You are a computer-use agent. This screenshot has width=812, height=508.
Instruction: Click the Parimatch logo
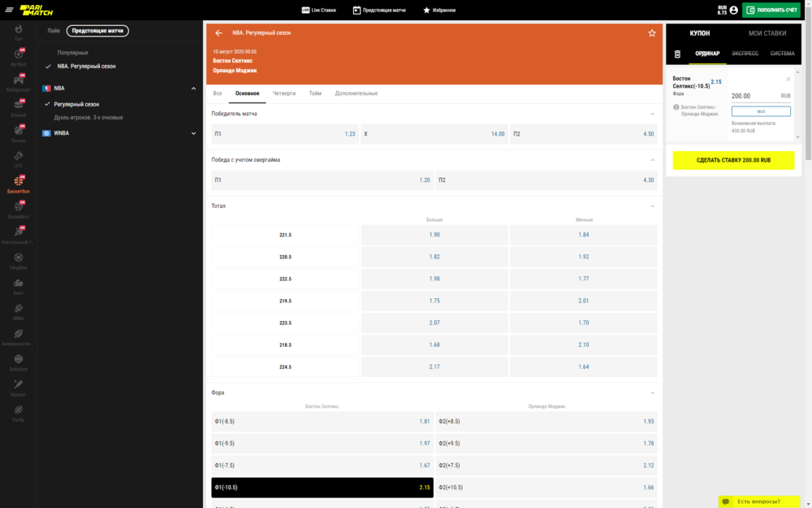click(37, 10)
